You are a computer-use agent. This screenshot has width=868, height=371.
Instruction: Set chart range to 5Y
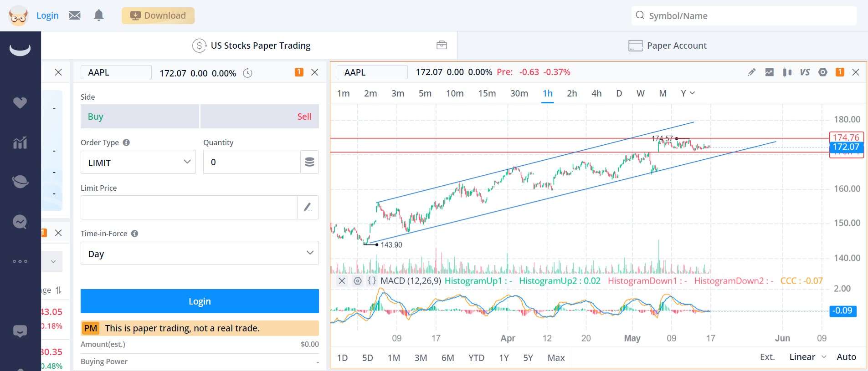pos(528,358)
